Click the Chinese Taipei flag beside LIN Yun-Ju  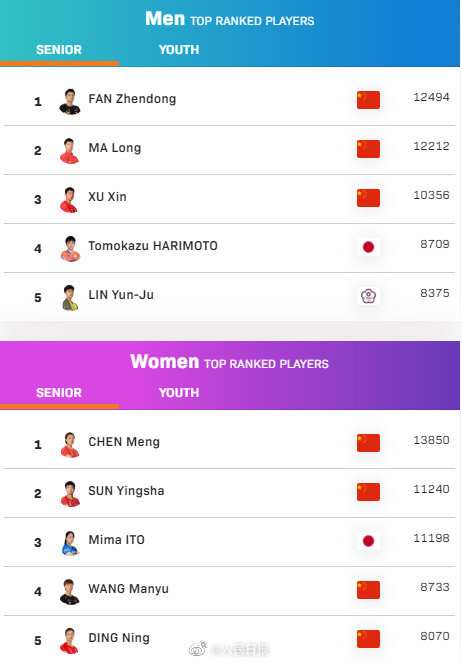pos(368,296)
